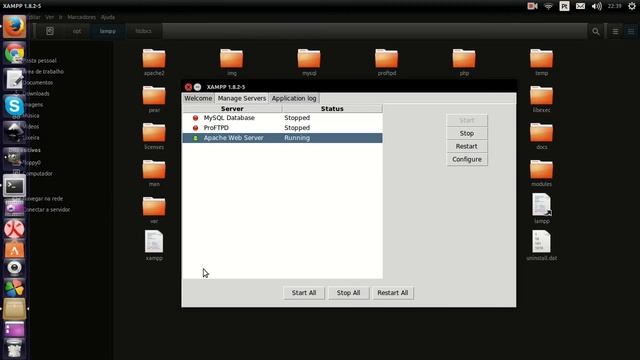Open the system gear menu

(x=631, y=6)
